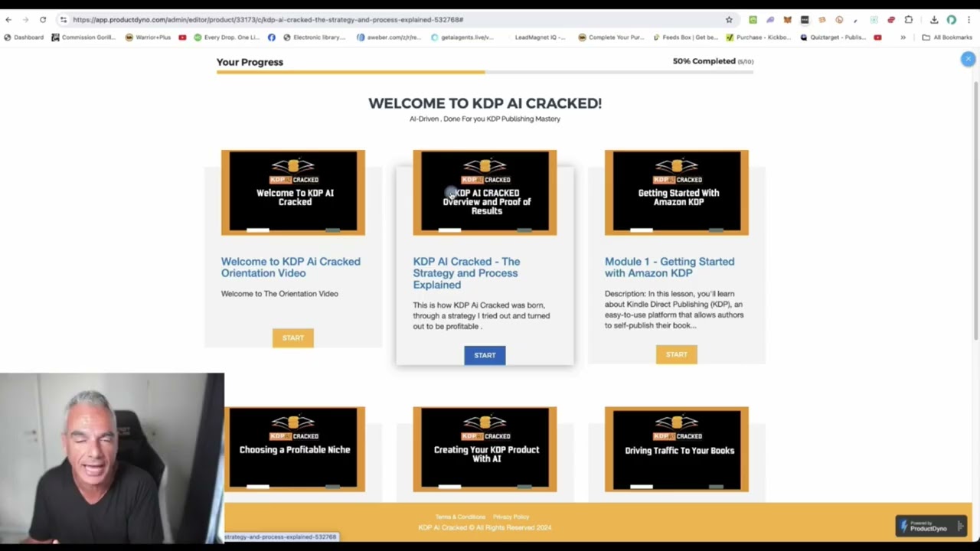Open KDP AI Cracked Overview and Proof thumbnail

coord(485,193)
